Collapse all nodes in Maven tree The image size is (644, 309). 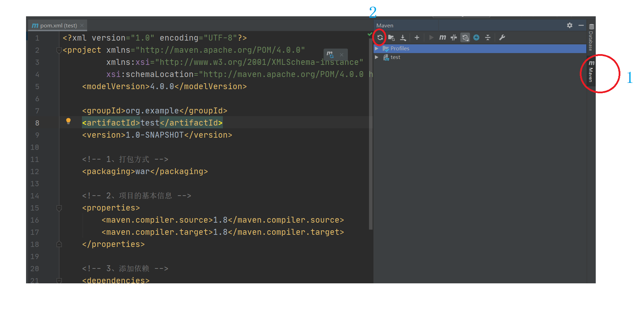click(x=488, y=37)
